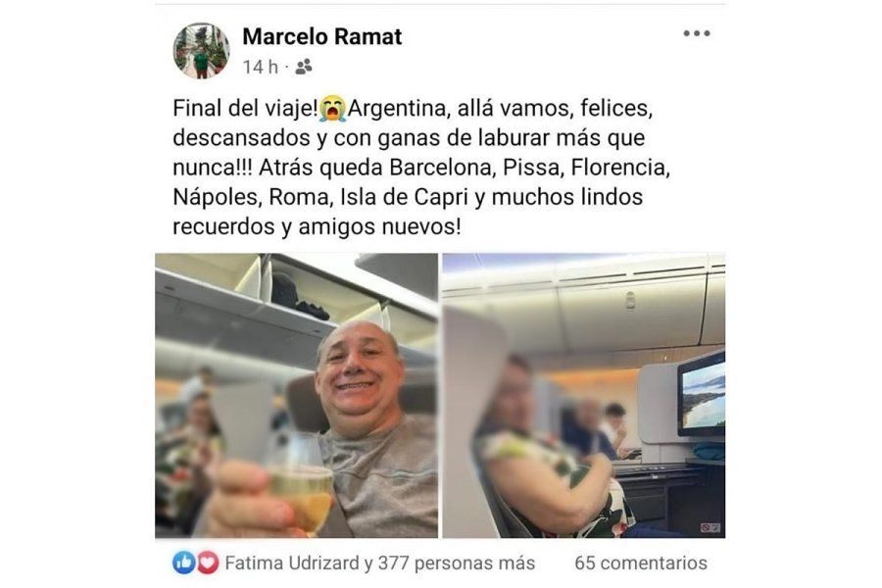882x588 pixels.
Task: Open the Marcelo Ramat profile name link
Action: tap(321, 36)
